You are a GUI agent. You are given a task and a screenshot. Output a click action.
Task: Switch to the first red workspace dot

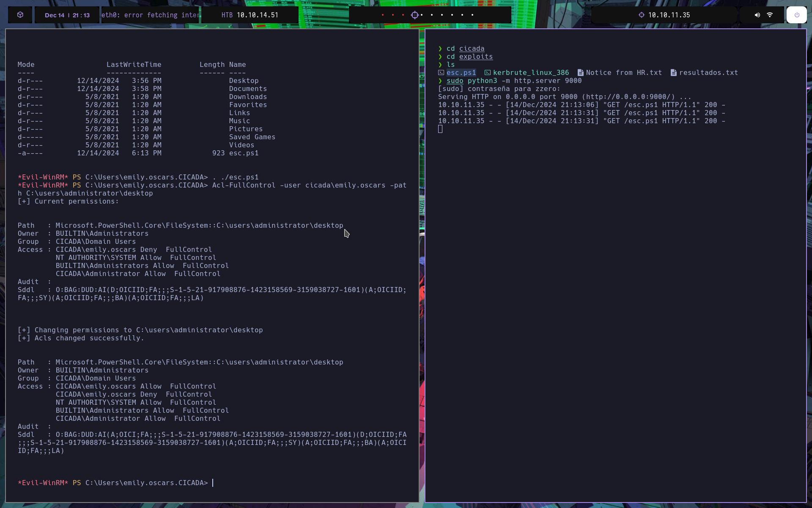(383, 15)
